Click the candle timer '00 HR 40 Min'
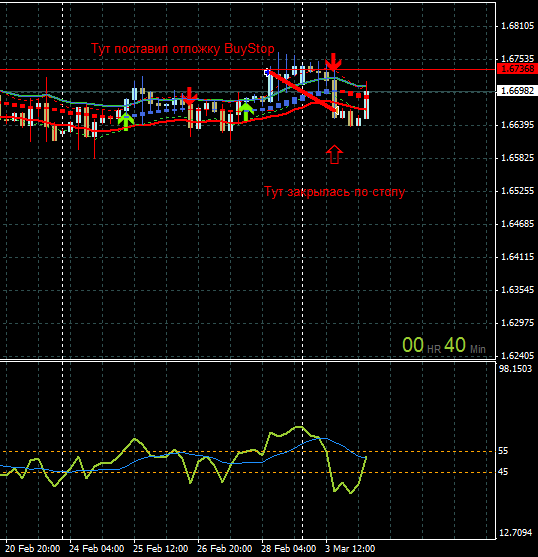 pyautogui.click(x=444, y=345)
